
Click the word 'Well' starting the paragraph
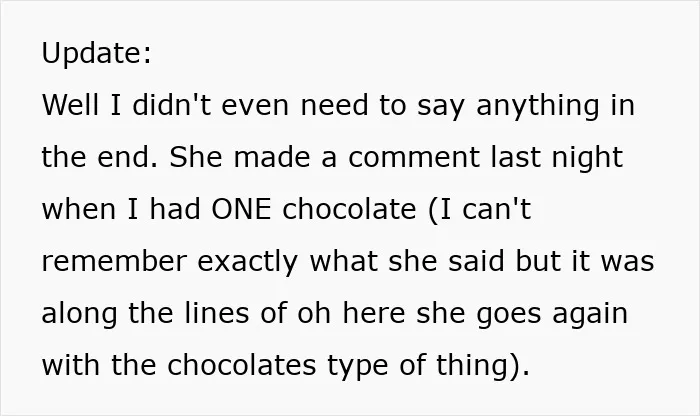(70, 105)
